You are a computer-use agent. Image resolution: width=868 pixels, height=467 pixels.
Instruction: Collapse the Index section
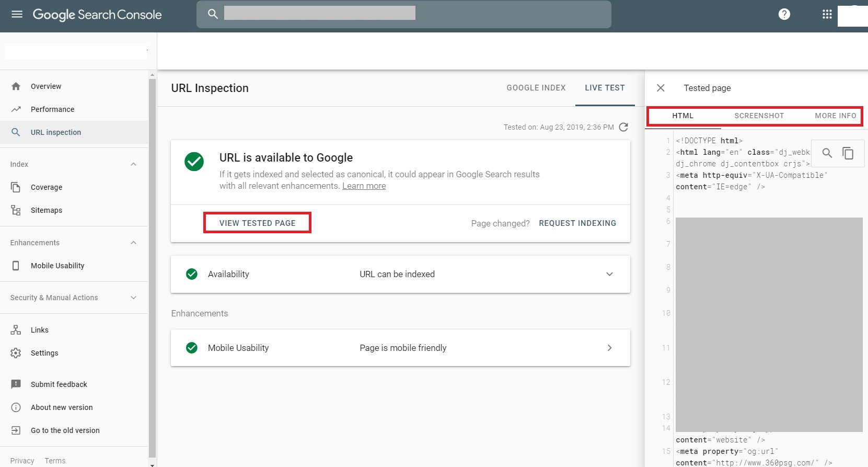pyautogui.click(x=133, y=164)
